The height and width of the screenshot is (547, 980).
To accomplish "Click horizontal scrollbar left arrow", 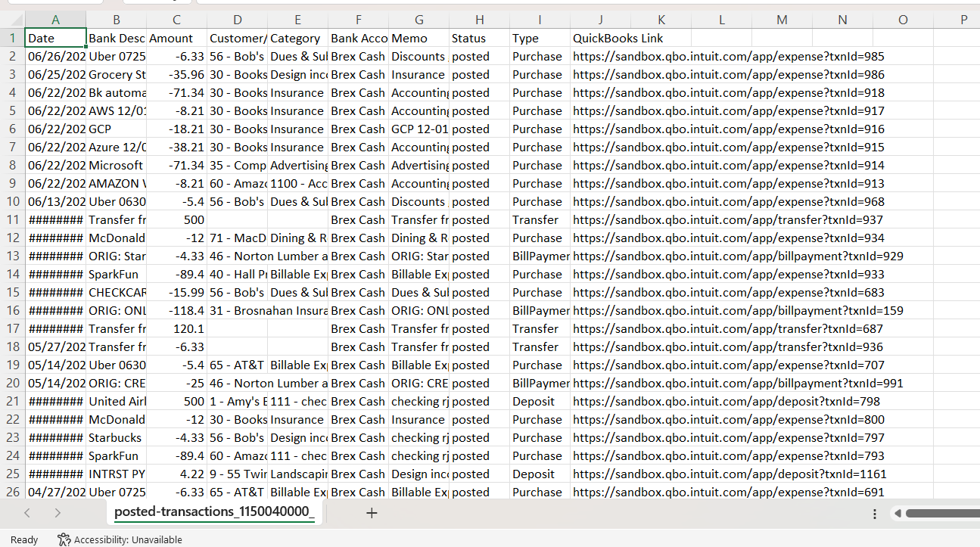I will point(898,514).
